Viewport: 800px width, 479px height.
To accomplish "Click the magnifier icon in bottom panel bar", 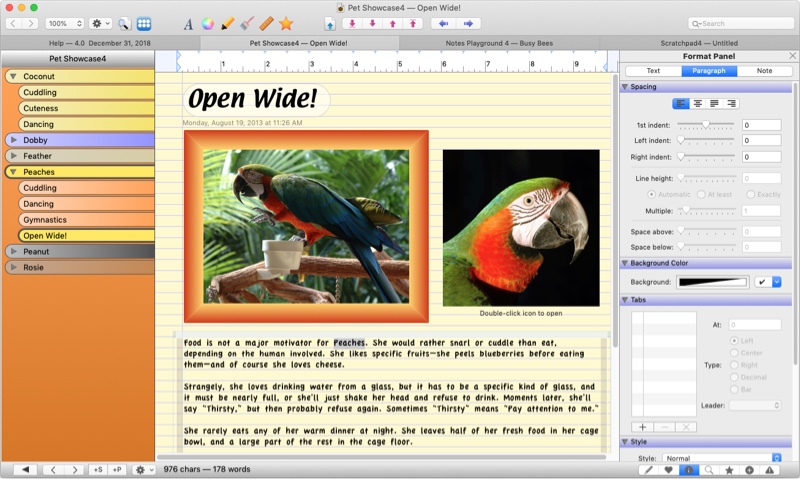I will pyautogui.click(x=709, y=470).
